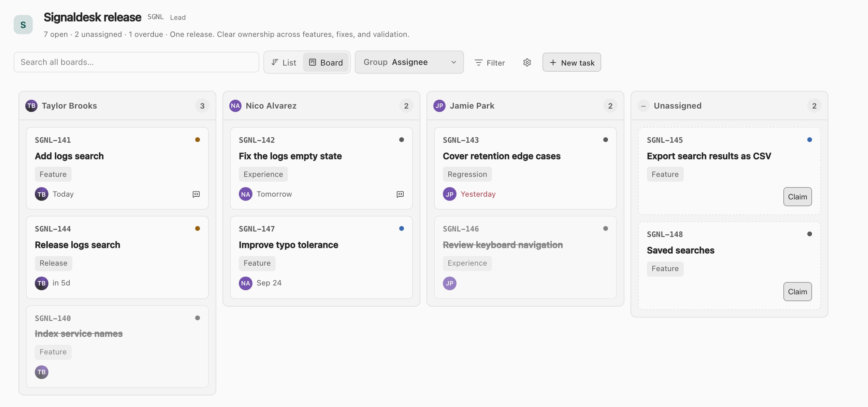Click the TB avatar on Index service names card
Viewport: 868px width, 407px height.
[42, 372]
